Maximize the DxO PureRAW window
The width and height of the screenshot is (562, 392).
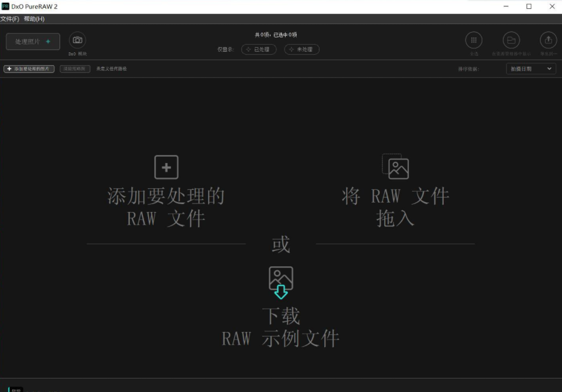[x=529, y=6]
